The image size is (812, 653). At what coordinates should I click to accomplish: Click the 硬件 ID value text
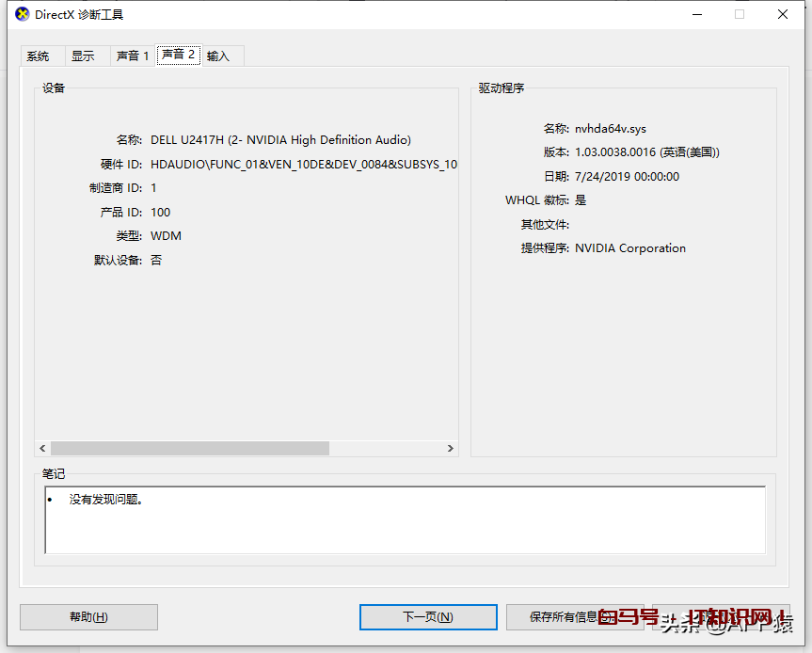(303, 165)
